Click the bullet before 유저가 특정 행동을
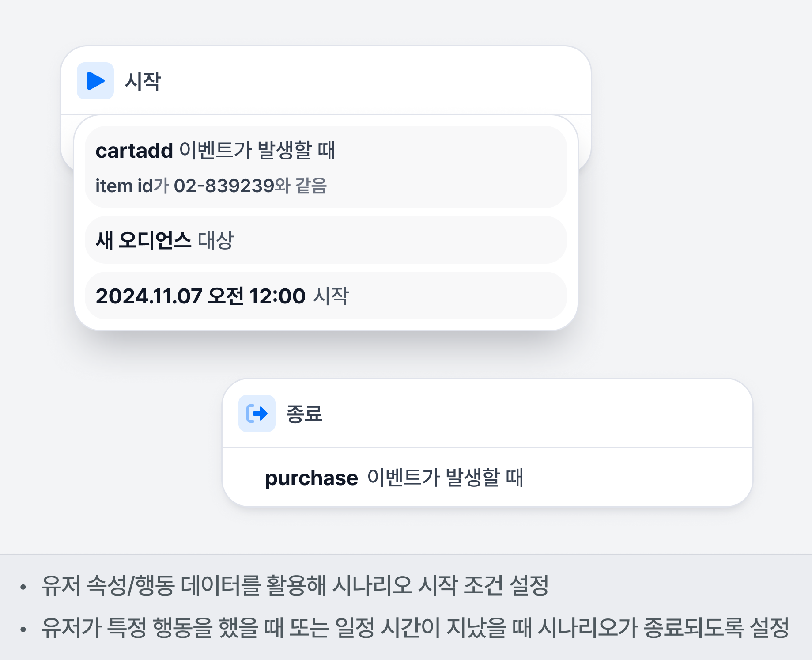The image size is (812, 660). (23, 630)
